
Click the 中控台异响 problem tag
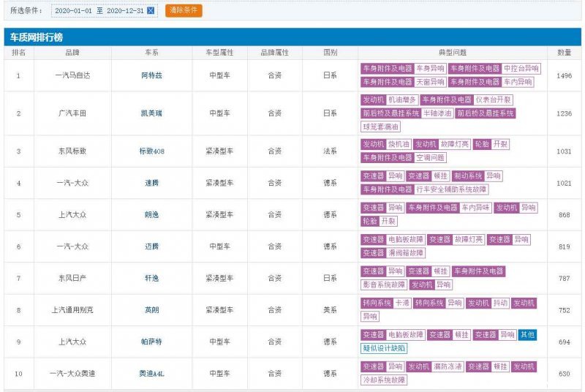(x=521, y=69)
